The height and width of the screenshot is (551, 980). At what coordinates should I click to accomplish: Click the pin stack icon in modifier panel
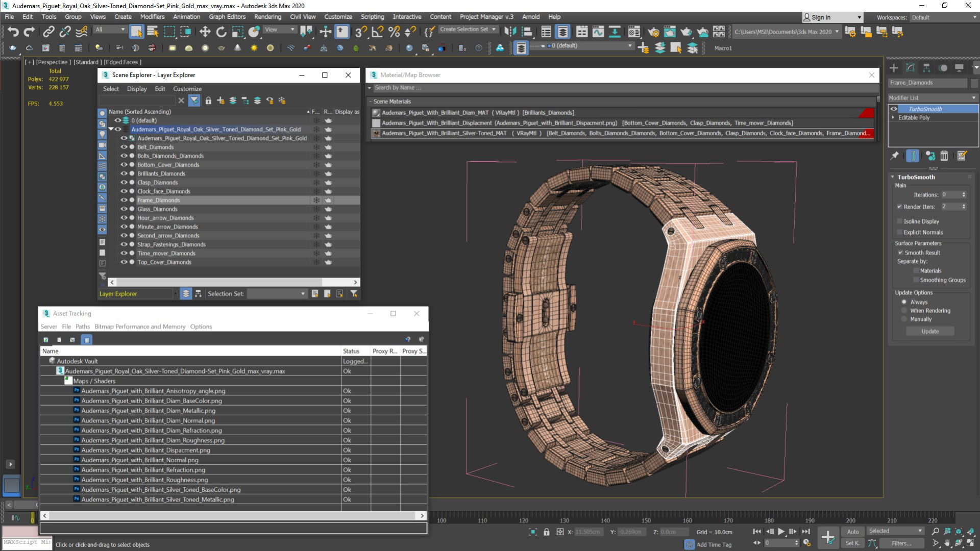click(x=895, y=156)
